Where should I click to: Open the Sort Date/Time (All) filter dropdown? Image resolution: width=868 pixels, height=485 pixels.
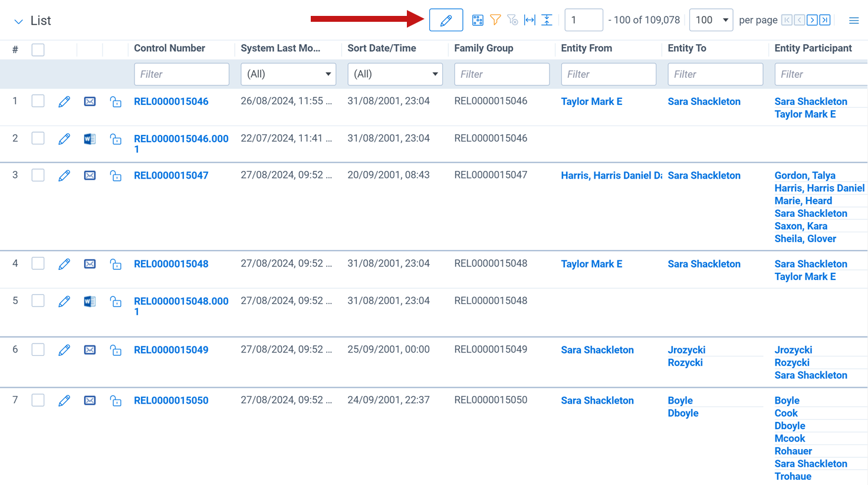coord(395,74)
